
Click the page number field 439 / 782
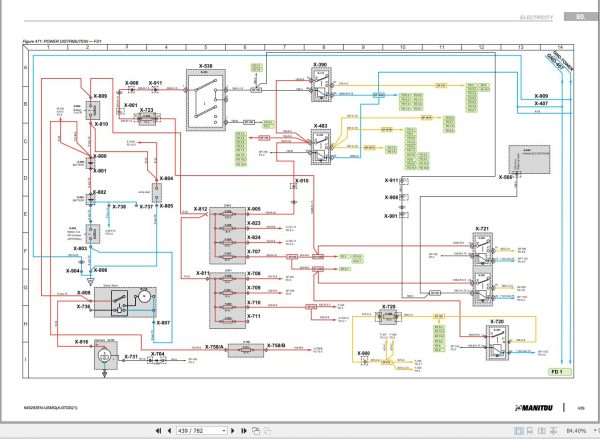click(199, 431)
